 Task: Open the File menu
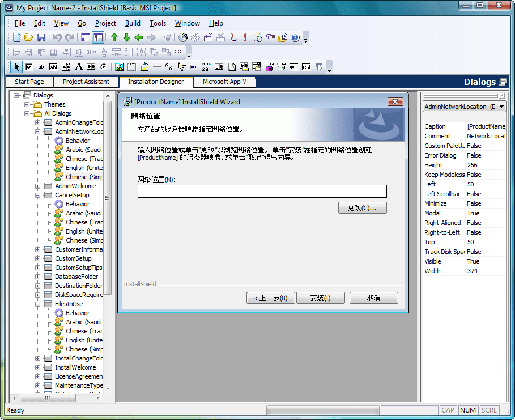point(20,23)
